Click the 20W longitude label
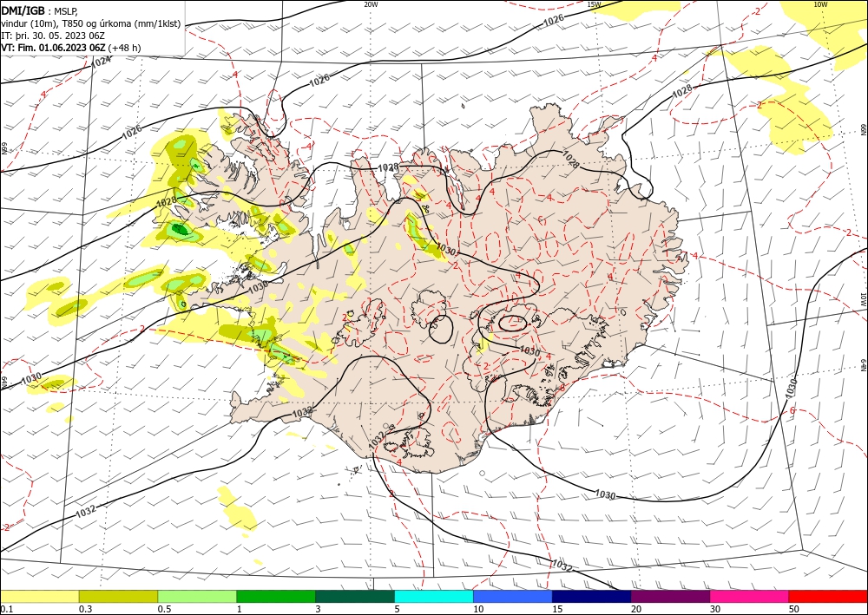Image resolution: width=868 pixels, height=615 pixels. pyautogui.click(x=371, y=4)
